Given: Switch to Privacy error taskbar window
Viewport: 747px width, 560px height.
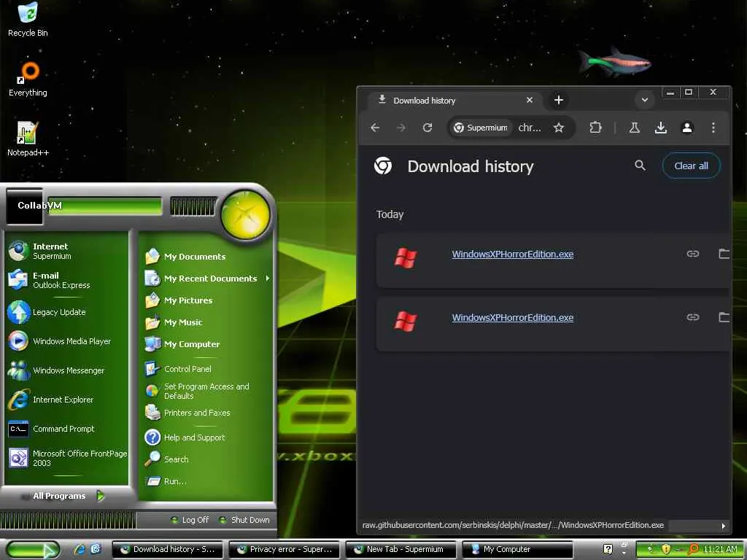Looking at the screenshot, I should (x=285, y=549).
